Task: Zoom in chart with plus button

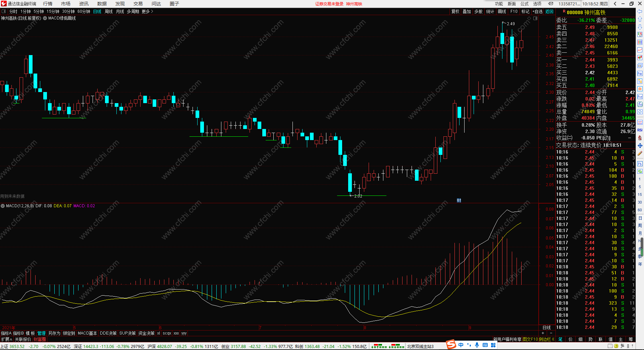Action: [x=543, y=333]
